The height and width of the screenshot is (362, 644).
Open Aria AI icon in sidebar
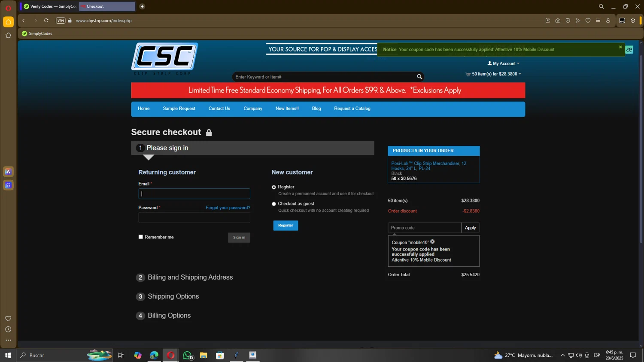(x=8, y=172)
